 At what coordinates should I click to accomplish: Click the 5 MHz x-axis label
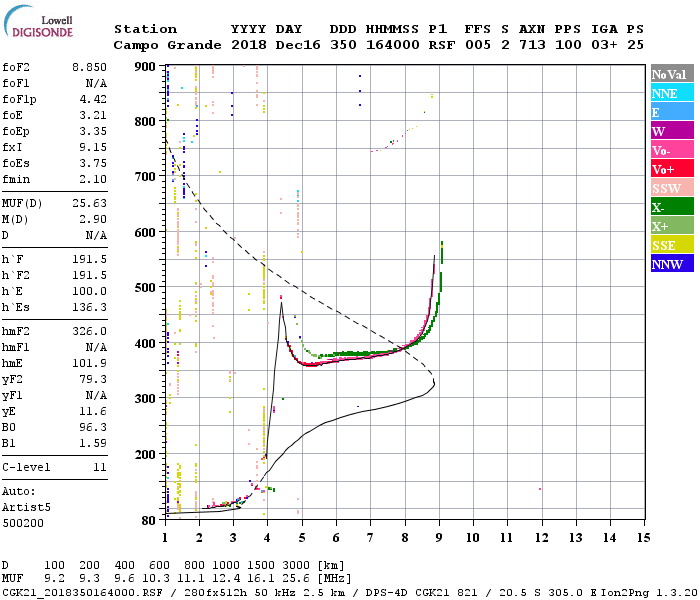point(302,538)
